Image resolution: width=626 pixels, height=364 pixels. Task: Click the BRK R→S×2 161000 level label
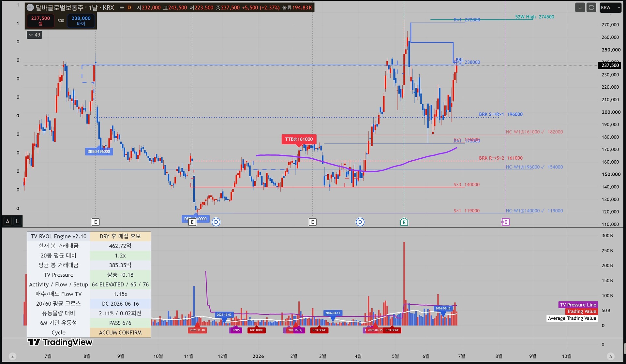[x=500, y=158]
